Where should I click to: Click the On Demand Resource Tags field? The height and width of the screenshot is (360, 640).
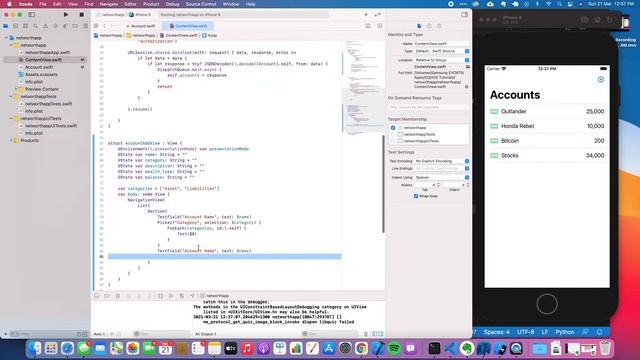[429, 107]
